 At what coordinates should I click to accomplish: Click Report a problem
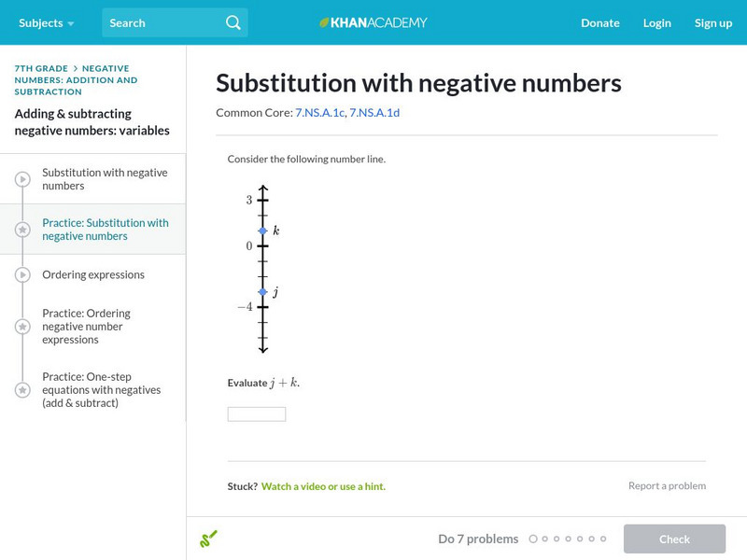(667, 485)
